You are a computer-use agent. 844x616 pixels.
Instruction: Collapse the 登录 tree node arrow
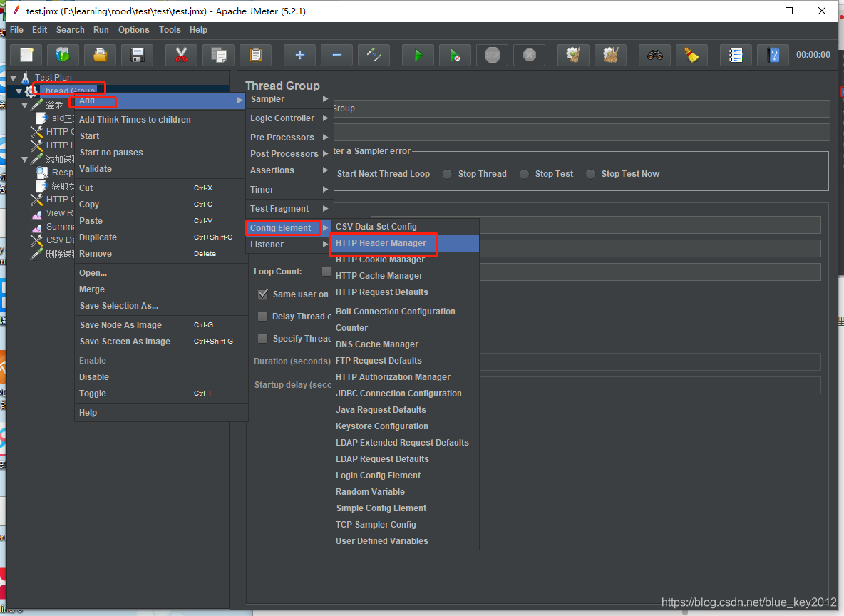tap(24, 105)
